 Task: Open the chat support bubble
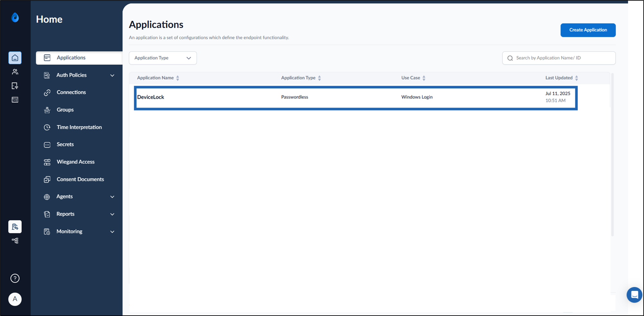[x=634, y=294]
